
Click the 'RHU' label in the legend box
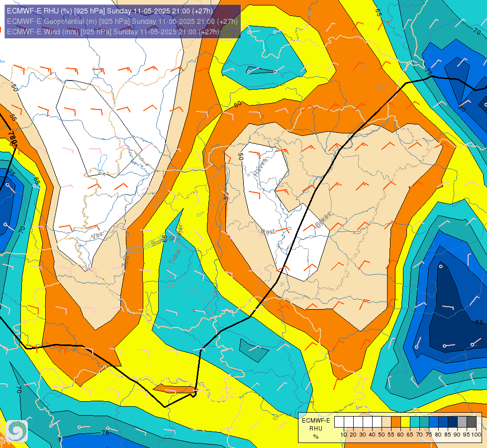tap(316, 429)
